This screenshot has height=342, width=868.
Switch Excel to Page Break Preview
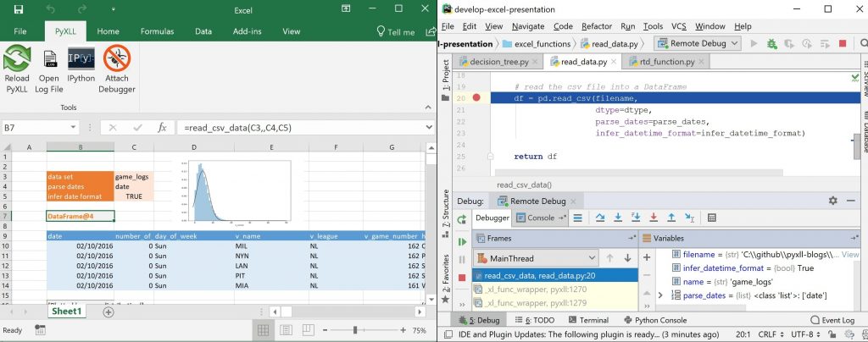tap(307, 330)
